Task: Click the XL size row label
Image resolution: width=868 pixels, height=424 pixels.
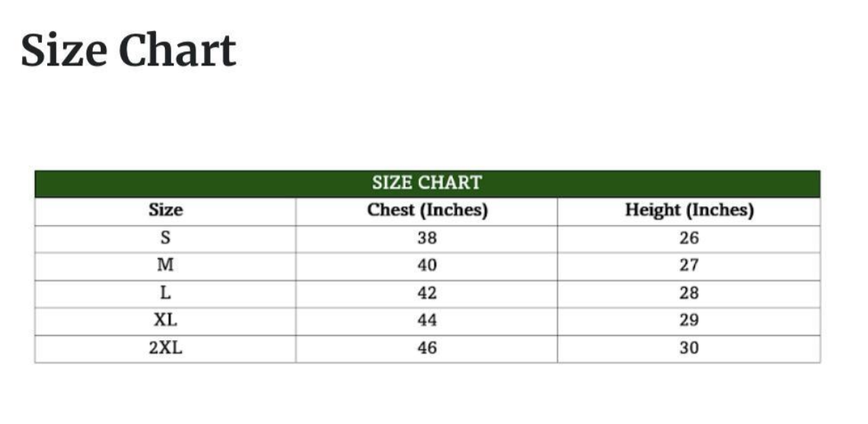Action: pyautogui.click(x=166, y=321)
